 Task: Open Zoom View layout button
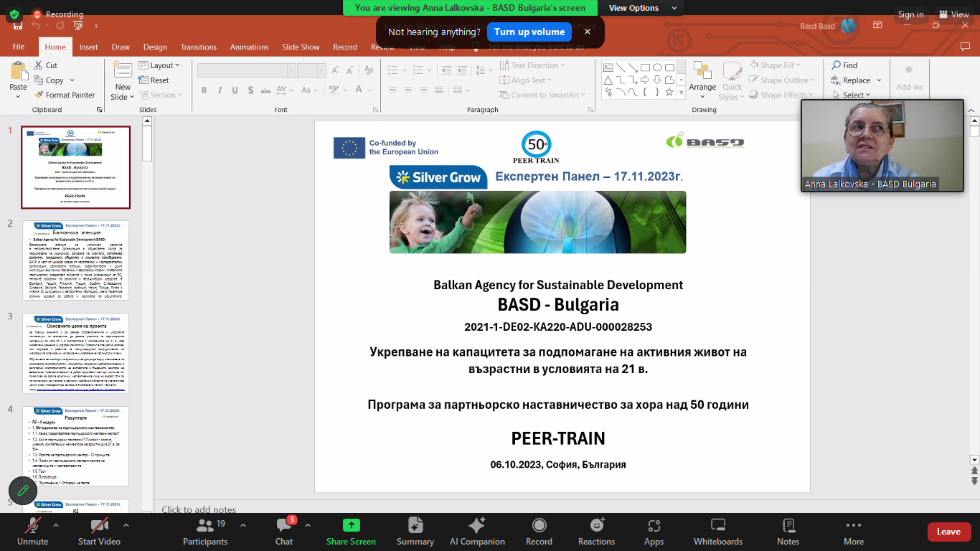click(x=953, y=14)
